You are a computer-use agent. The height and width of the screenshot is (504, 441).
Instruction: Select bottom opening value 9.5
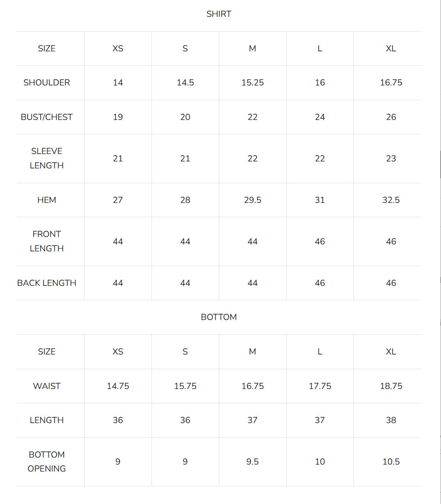tap(253, 462)
